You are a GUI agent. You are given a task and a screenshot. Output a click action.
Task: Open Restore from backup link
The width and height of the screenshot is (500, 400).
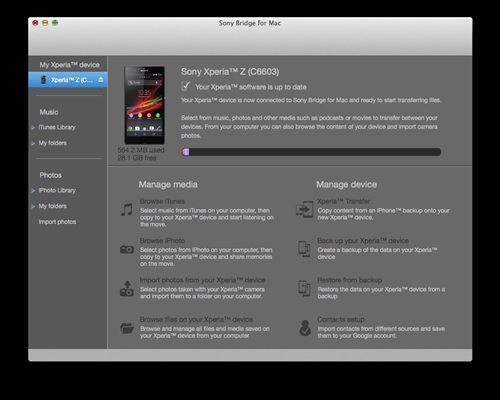[x=349, y=280]
